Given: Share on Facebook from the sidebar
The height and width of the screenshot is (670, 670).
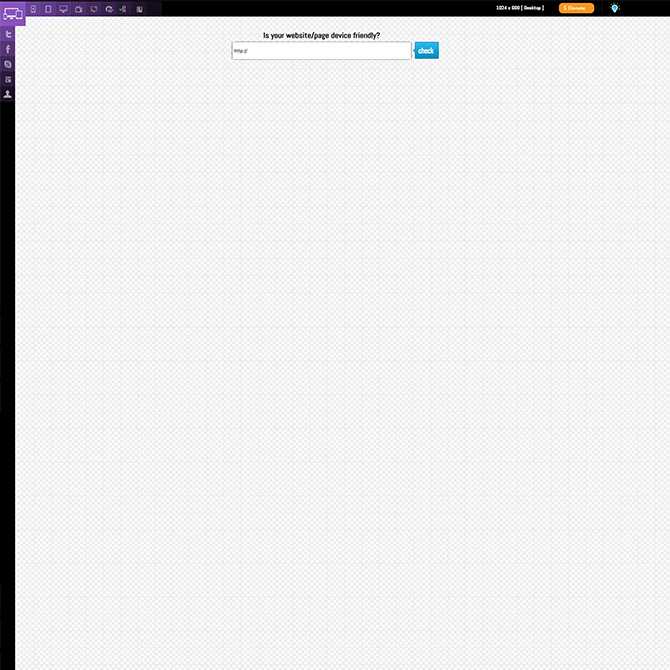Looking at the screenshot, I should tap(8, 49).
